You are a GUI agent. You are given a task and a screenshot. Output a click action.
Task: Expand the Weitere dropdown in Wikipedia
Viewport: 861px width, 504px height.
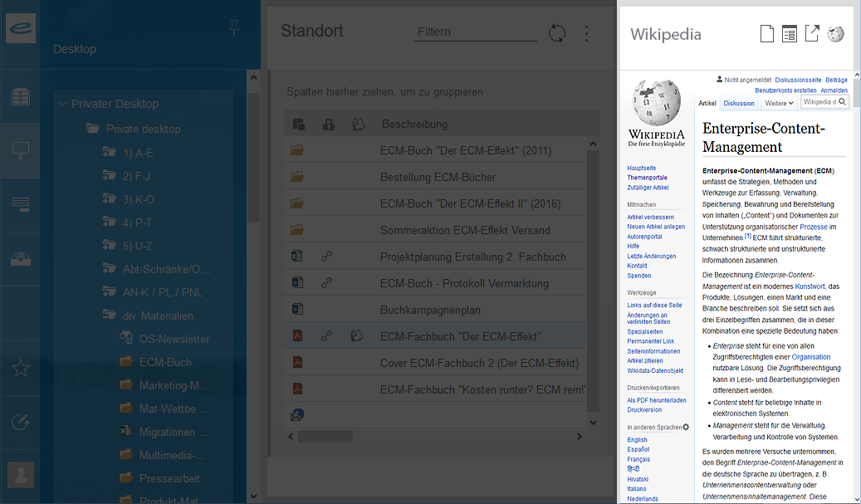click(780, 103)
